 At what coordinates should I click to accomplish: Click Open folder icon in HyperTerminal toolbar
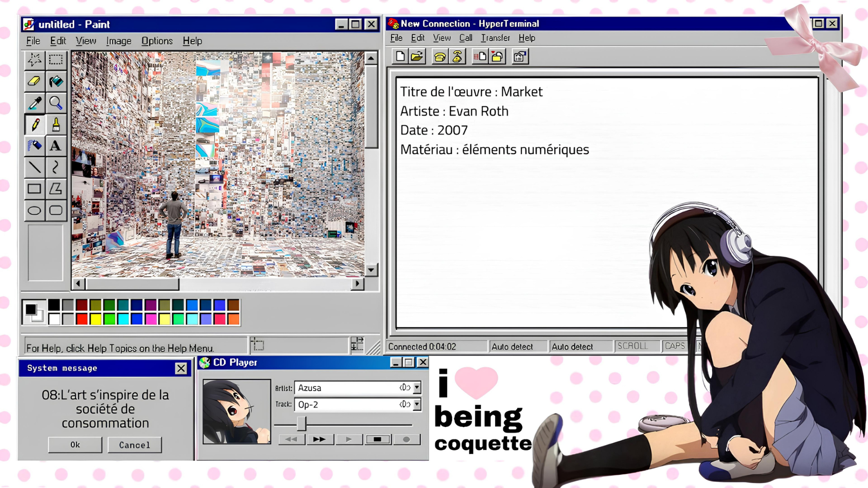point(417,56)
